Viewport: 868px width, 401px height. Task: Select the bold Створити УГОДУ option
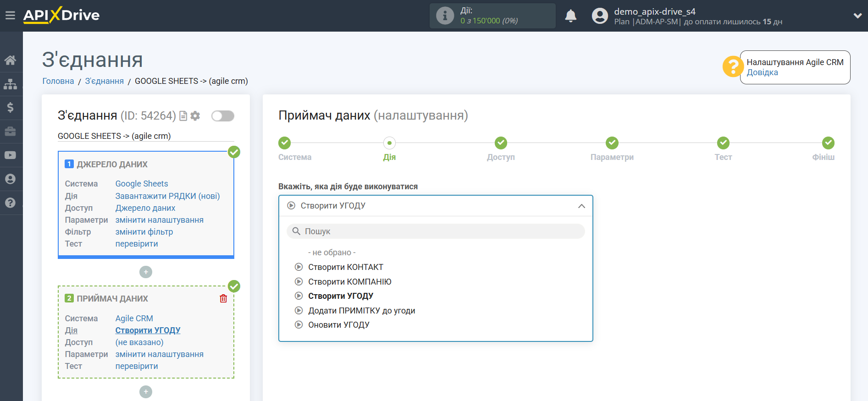point(341,296)
